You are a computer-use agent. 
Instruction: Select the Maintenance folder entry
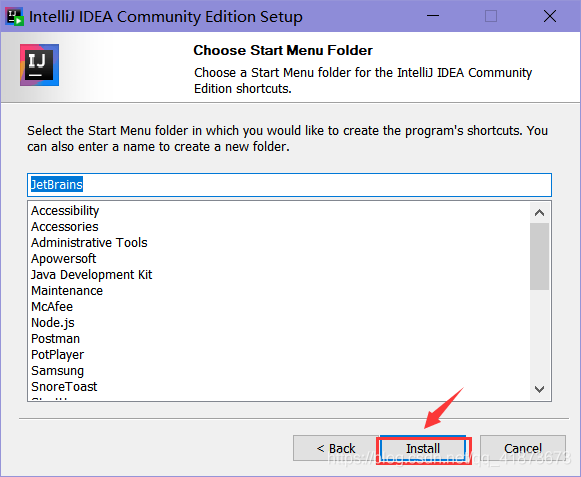pos(67,291)
